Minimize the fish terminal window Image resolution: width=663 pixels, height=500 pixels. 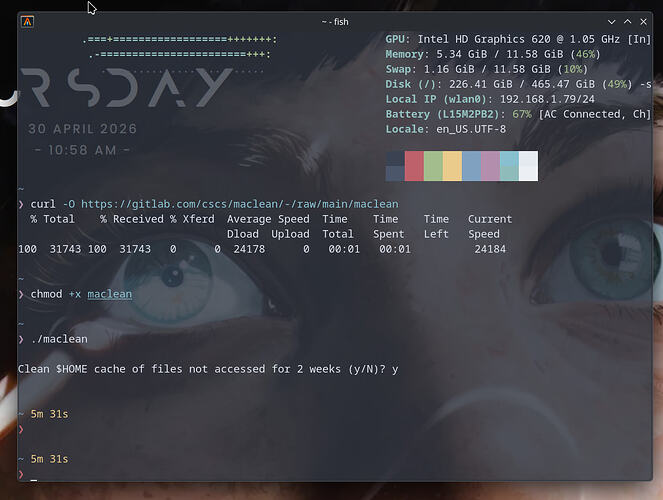[611, 22]
